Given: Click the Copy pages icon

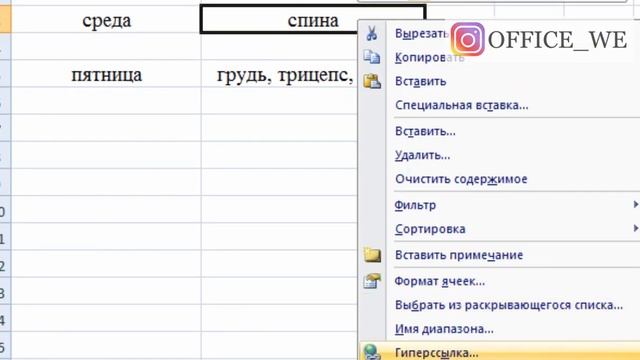Looking at the screenshot, I should tap(372, 57).
